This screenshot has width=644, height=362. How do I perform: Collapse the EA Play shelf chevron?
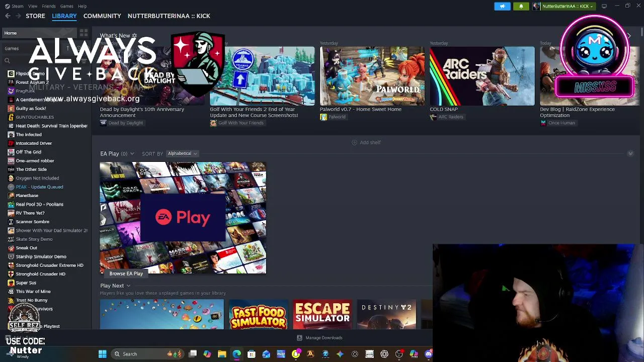click(630, 153)
